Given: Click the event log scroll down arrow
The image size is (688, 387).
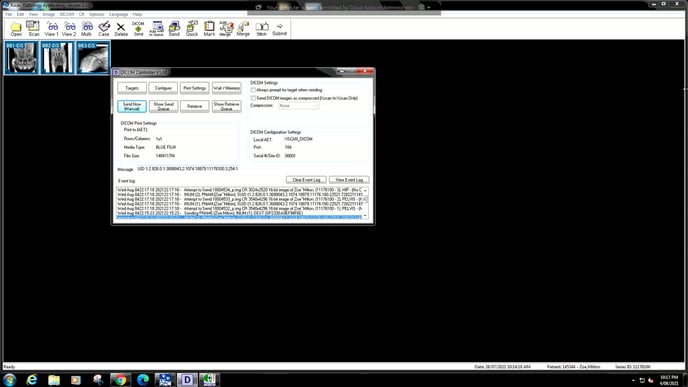Looking at the screenshot, I should (x=366, y=216).
